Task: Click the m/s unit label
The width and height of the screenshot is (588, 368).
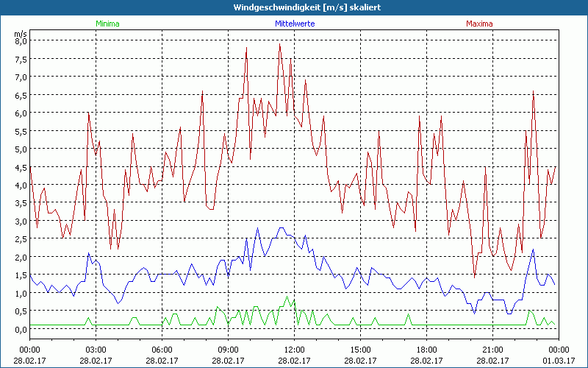Action: (x=20, y=33)
